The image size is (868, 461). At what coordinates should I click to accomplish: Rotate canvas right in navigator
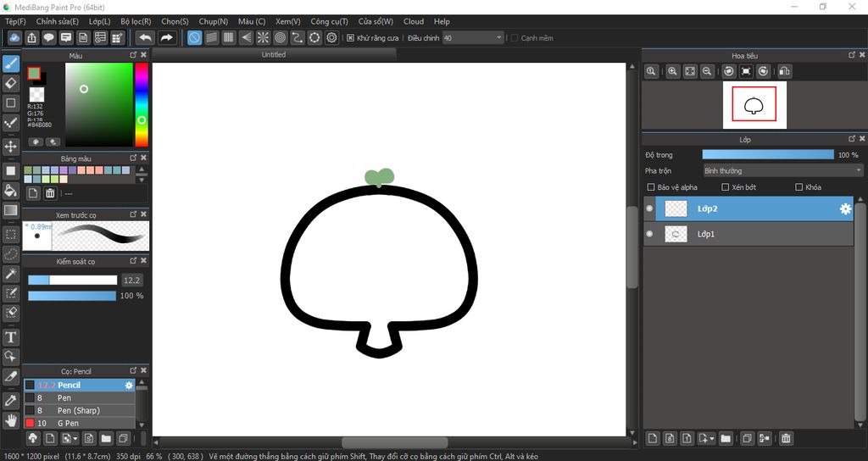tap(764, 71)
